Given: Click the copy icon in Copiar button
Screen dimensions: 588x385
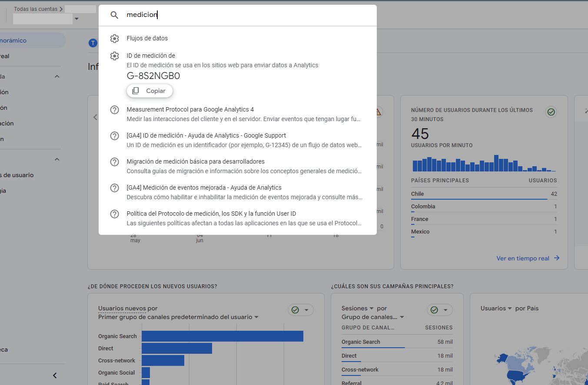Looking at the screenshot, I should 136,91.
